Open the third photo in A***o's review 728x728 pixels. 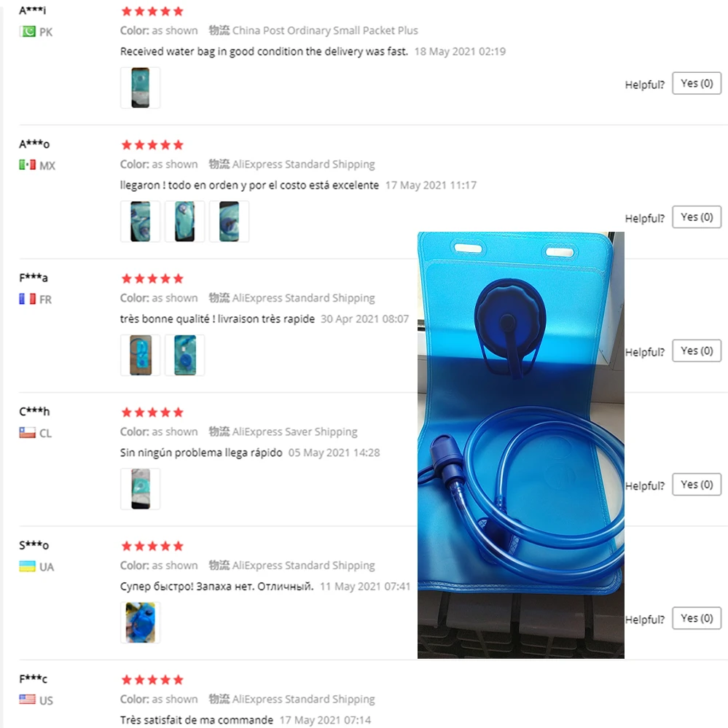point(229,222)
